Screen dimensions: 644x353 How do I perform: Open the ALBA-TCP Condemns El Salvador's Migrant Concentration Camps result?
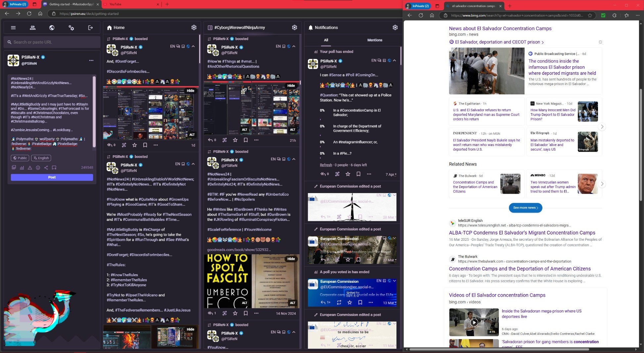tap(522, 233)
